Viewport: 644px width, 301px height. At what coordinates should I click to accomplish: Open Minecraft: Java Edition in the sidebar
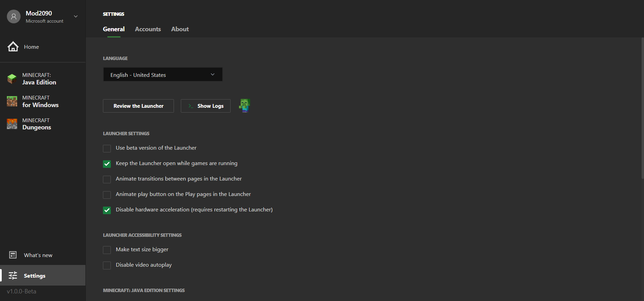point(43,79)
